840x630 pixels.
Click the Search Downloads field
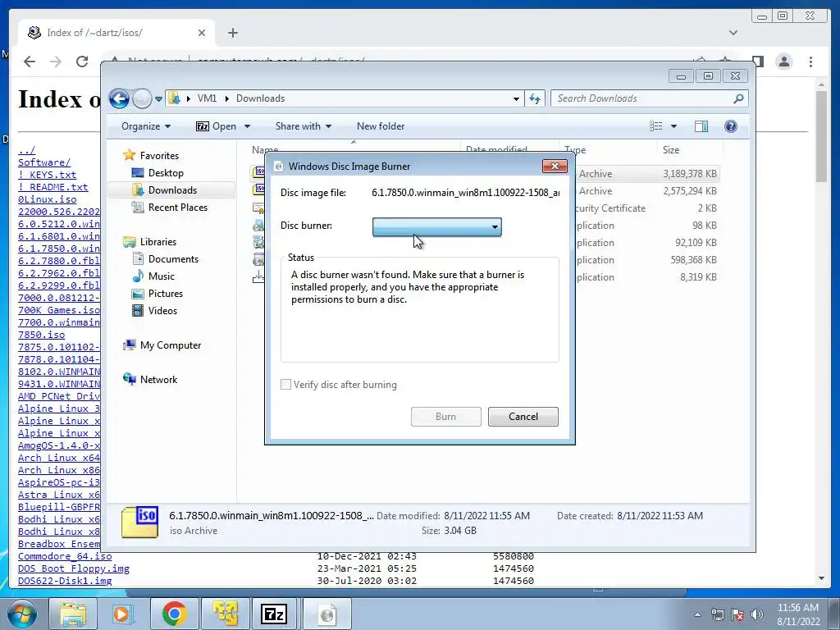point(643,98)
